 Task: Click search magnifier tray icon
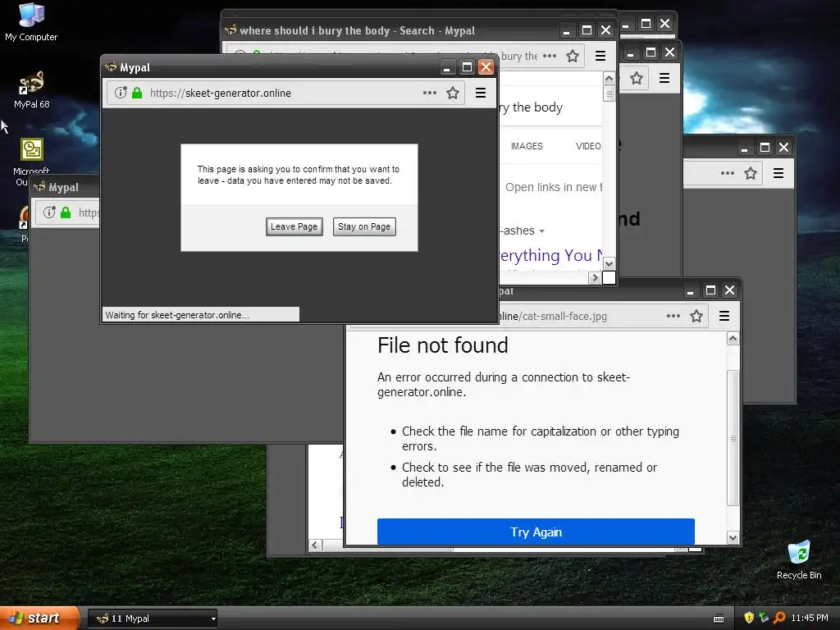[779, 618]
